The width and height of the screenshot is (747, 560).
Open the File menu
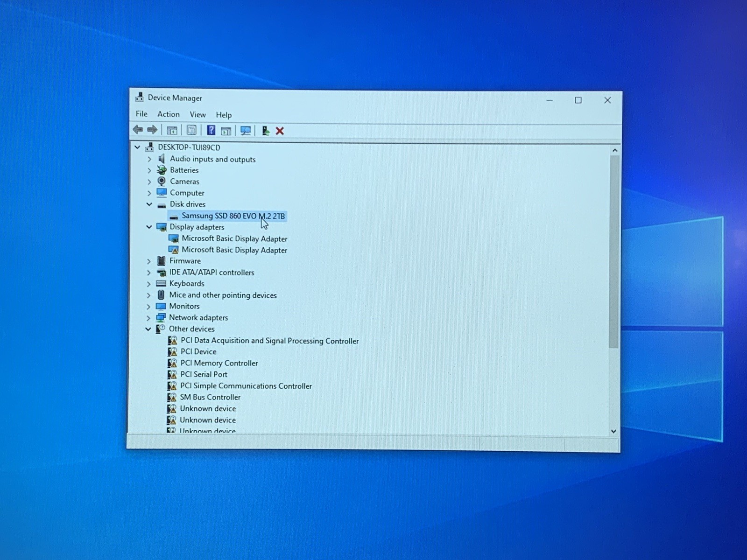click(141, 114)
